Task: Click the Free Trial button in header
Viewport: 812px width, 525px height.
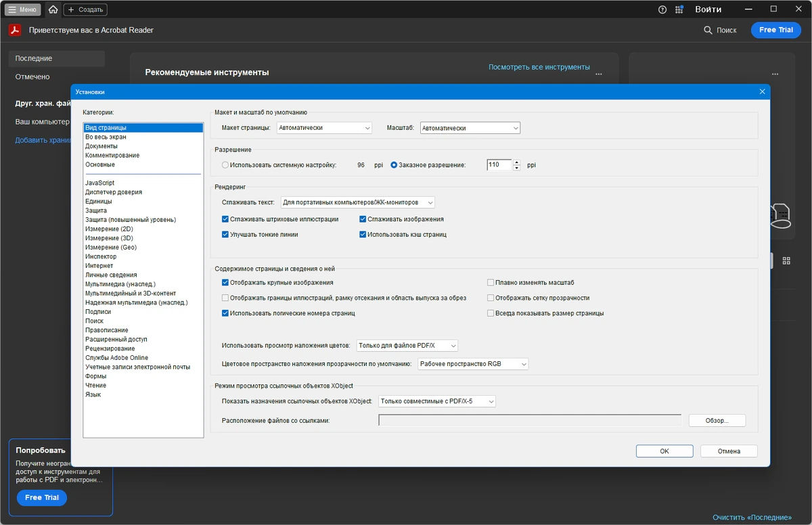Action: pos(776,30)
